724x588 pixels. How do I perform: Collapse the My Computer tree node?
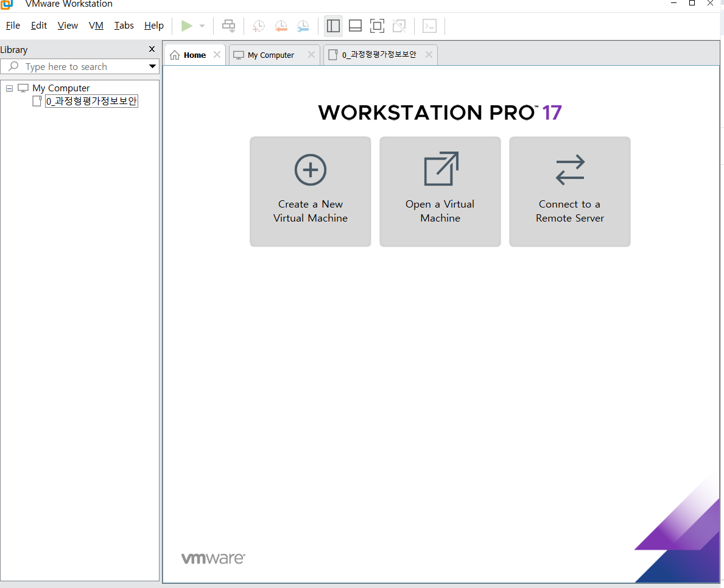tap(9, 88)
